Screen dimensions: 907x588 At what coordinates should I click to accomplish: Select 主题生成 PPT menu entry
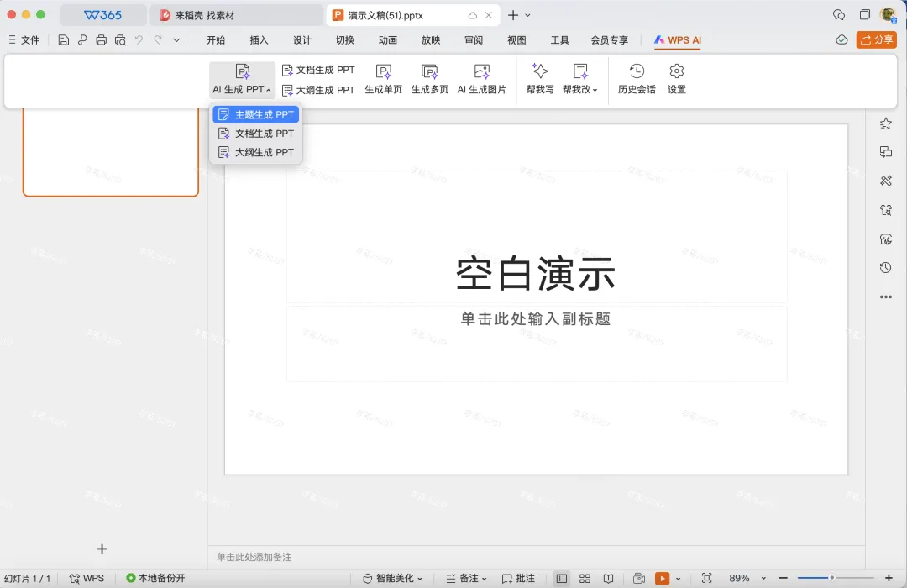255,114
